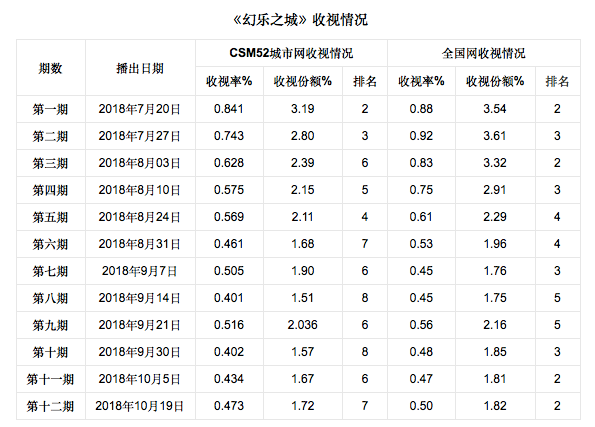
Task: Click the national rating 0.88
Action: click(421, 109)
